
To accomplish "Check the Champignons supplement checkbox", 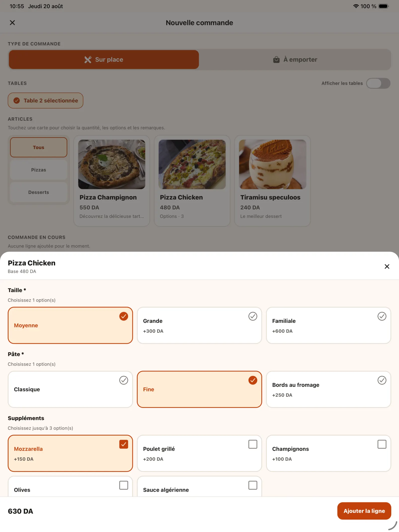I will pyautogui.click(x=382, y=444).
